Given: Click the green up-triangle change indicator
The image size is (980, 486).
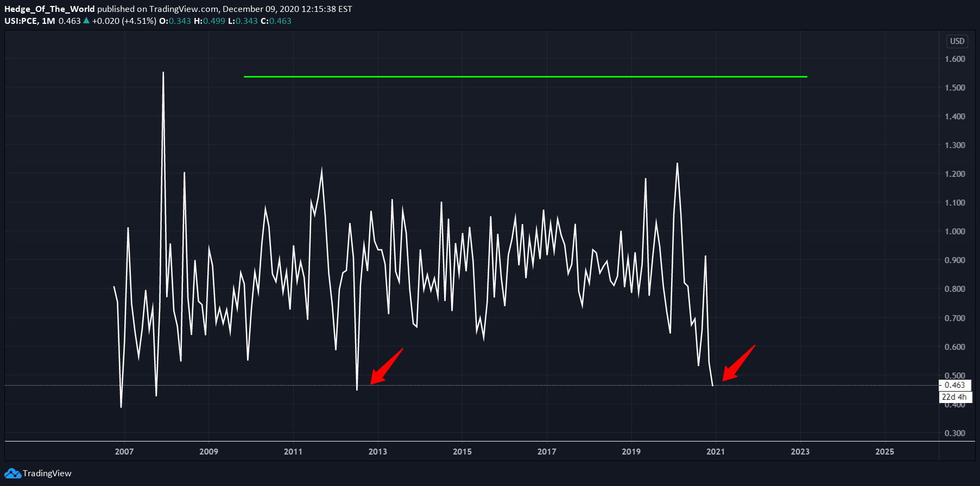Looking at the screenshot, I should pos(86,21).
